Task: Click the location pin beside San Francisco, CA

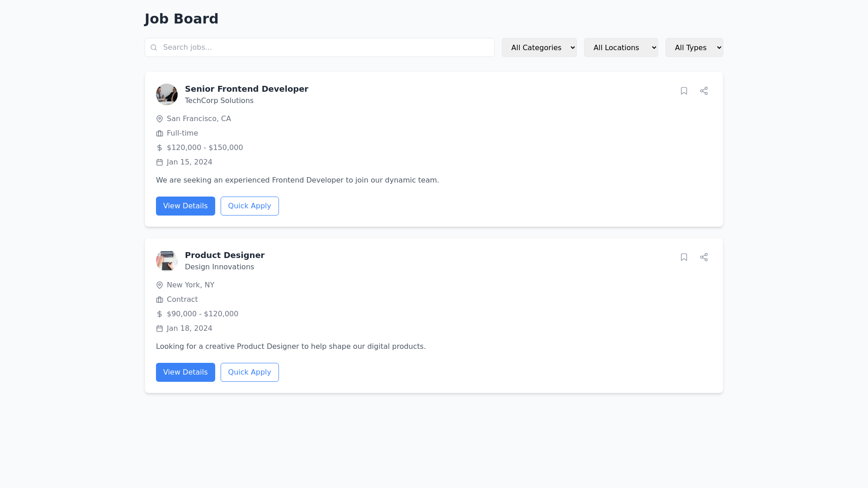Action: 159,118
